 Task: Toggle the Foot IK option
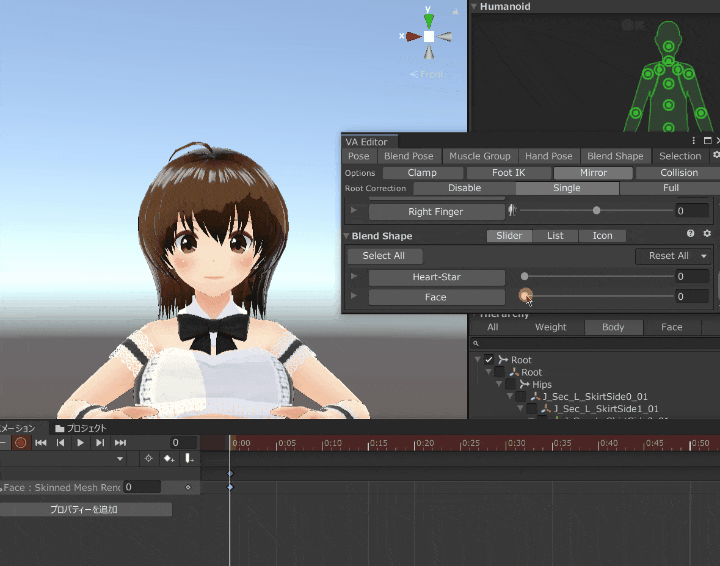coord(508,172)
